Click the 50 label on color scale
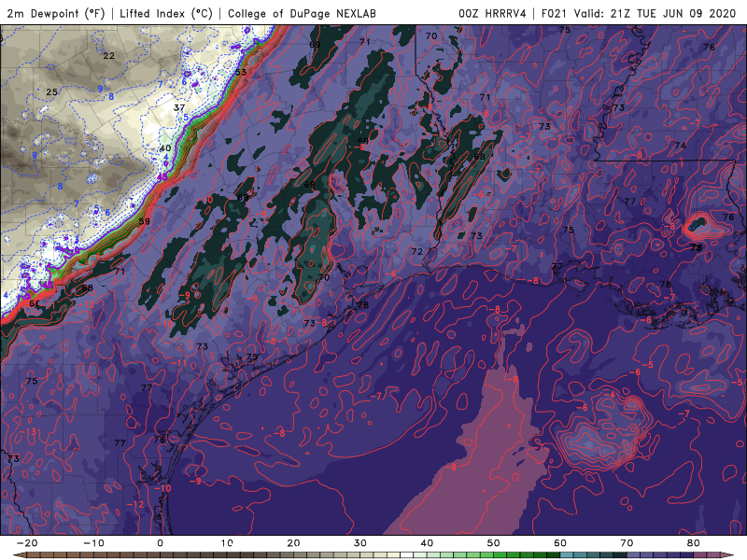 [494, 543]
